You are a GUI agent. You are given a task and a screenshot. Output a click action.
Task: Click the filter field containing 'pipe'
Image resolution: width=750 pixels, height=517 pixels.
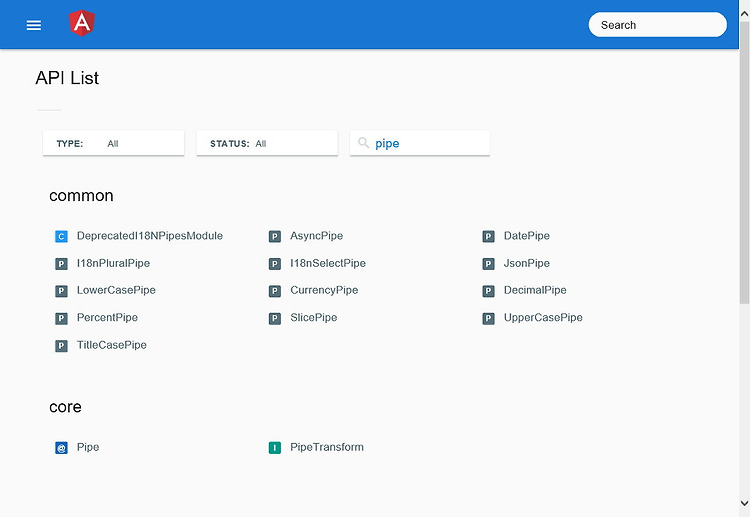[x=420, y=143]
